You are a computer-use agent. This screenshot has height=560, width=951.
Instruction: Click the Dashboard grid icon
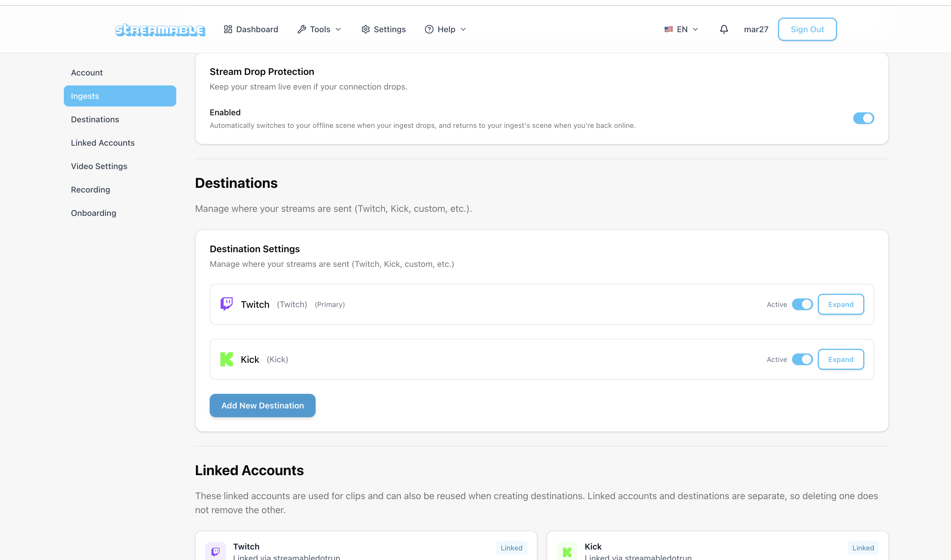[x=228, y=30]
